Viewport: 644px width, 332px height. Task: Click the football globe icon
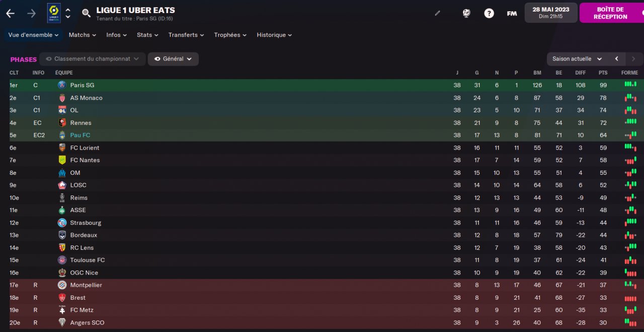pos(466,13)
